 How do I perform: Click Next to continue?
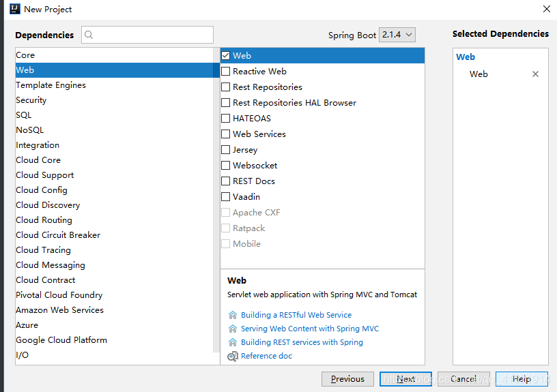pos(405,379)
